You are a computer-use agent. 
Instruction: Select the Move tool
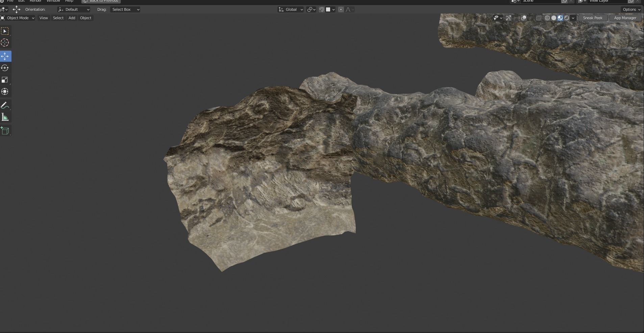coord(5,56)
